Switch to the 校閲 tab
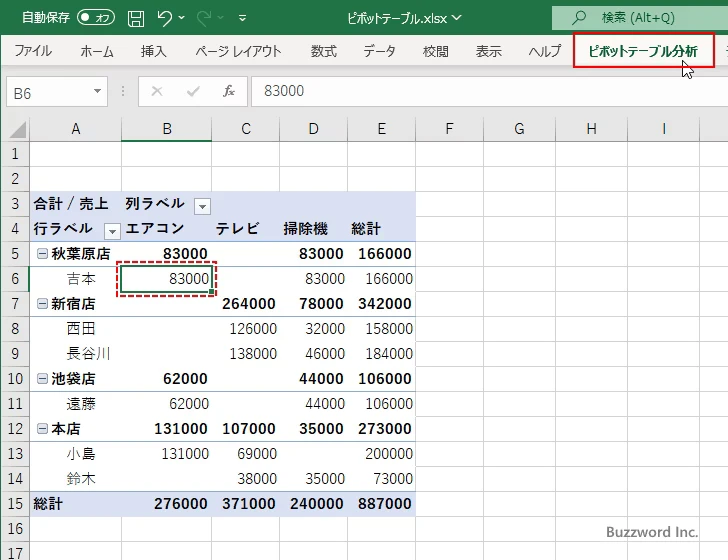The height and width of the screenshot is (560, 728). point(436,51)
